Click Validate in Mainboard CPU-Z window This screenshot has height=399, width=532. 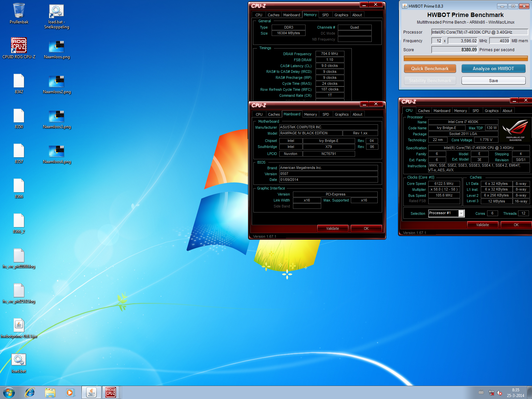332,228
